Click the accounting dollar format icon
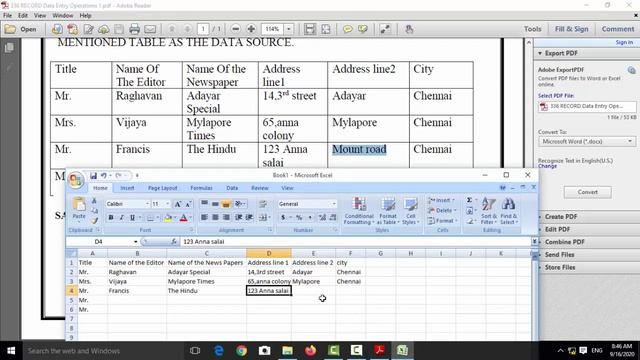This screenshot has height=360, width=640. tap(283, 218)
